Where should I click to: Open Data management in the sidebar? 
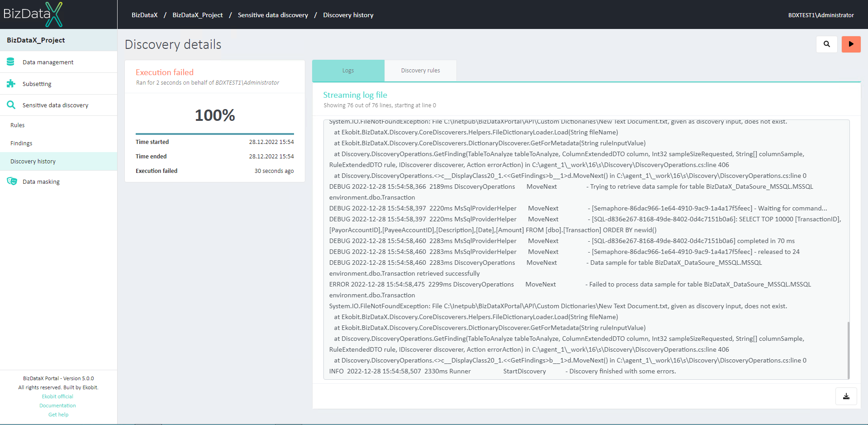click(x=59, y=62)
